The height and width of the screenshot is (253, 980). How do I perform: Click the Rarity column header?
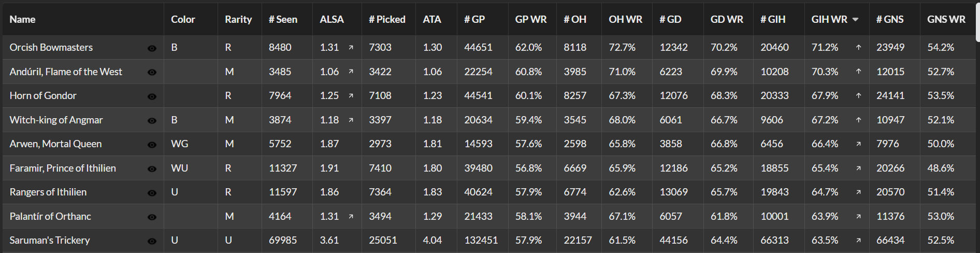pyautogui.click(x=238, y=20)
